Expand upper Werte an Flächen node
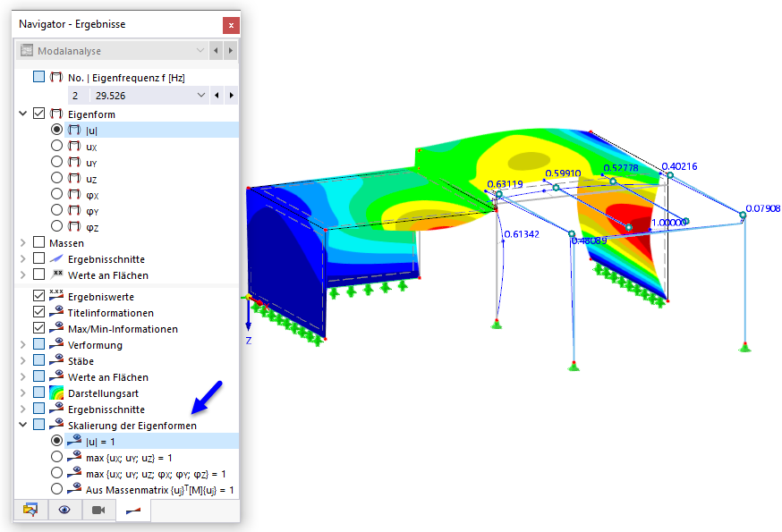This screenshot has height=532, width=782. [23, 274]
